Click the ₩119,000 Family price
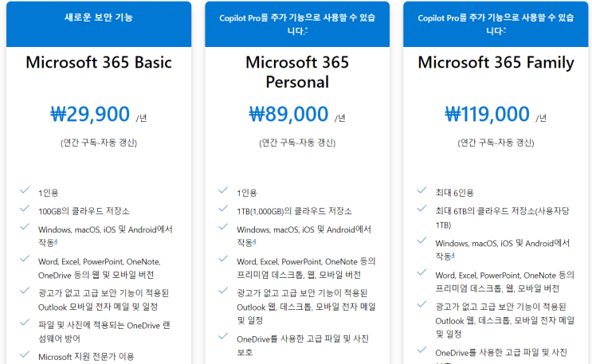 pyautogui.click(x=487, y=114)
